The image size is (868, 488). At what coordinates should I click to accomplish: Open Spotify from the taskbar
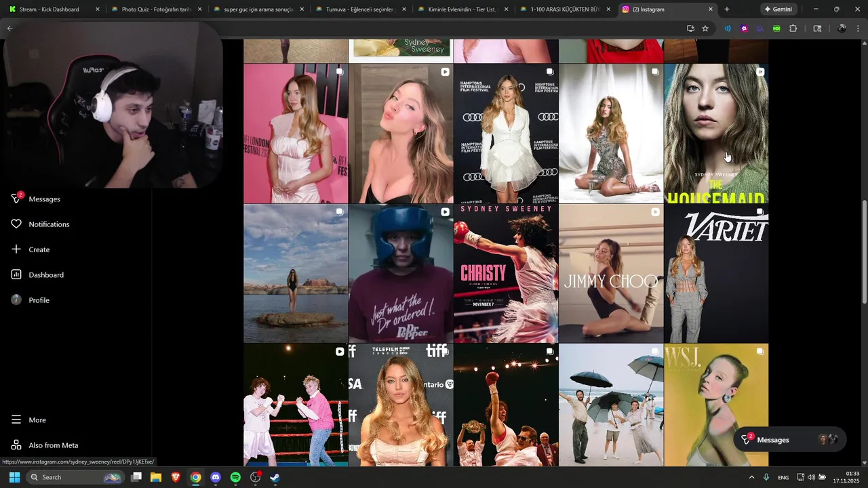point(235,477)
